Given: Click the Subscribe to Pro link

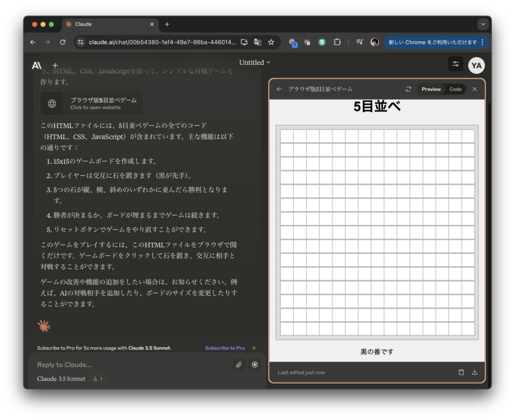Looking at the screenshot, I should pyautogui.click(x=225, y=348).
